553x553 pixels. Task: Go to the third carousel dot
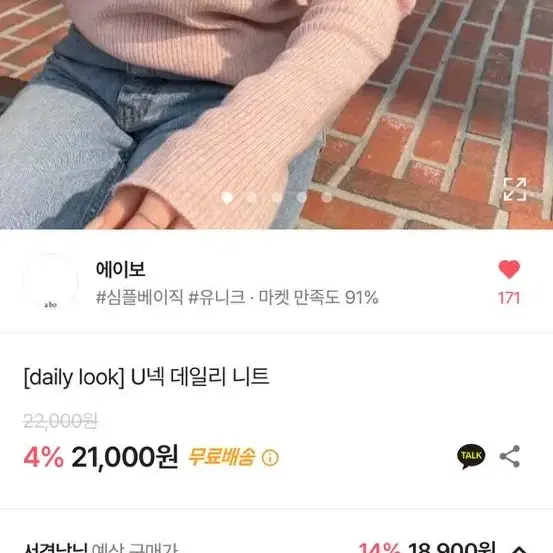tap(276, 198)
